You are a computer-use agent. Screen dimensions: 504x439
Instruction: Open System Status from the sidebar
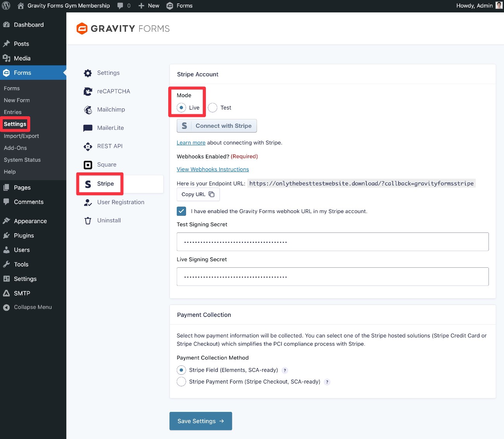click(22, 160)
